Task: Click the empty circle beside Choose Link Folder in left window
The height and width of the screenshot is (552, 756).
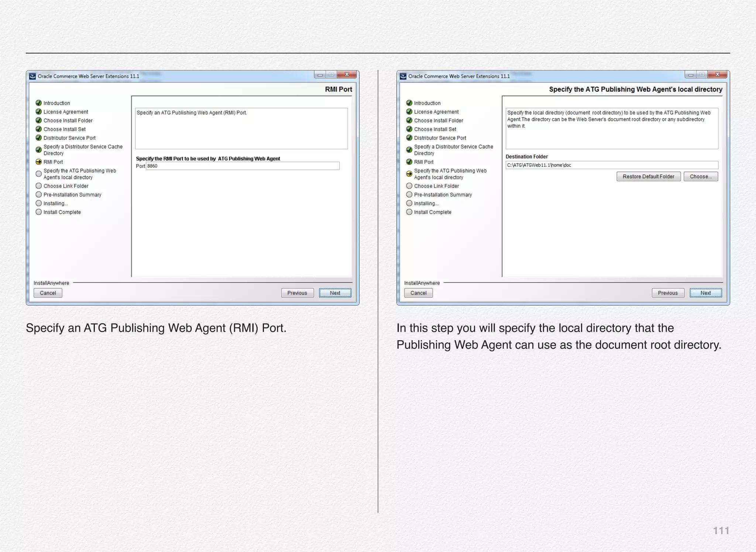Action: click(38, 186)
